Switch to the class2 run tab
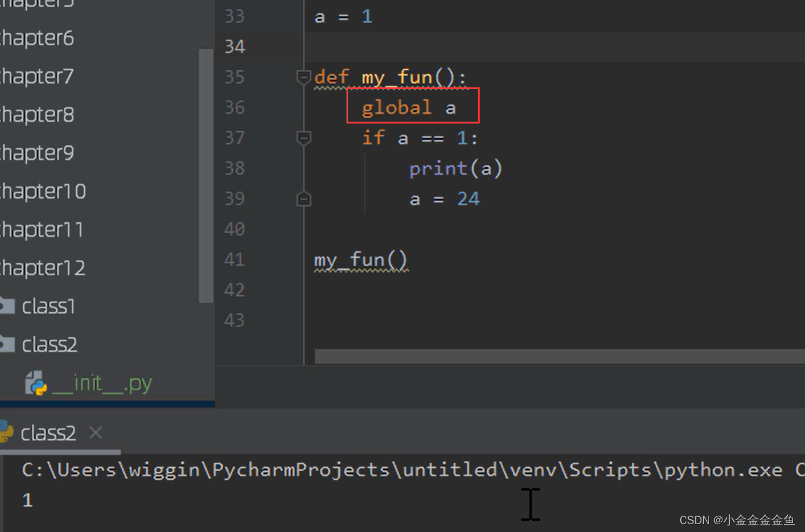 (48, 433)
